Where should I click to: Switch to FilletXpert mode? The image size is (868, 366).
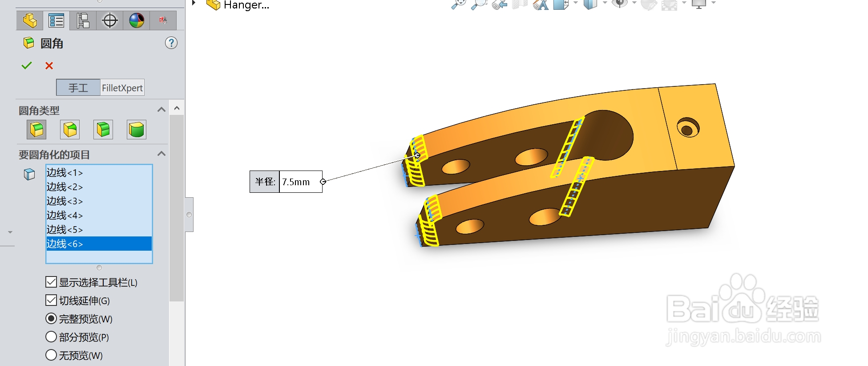pos(122,88)
